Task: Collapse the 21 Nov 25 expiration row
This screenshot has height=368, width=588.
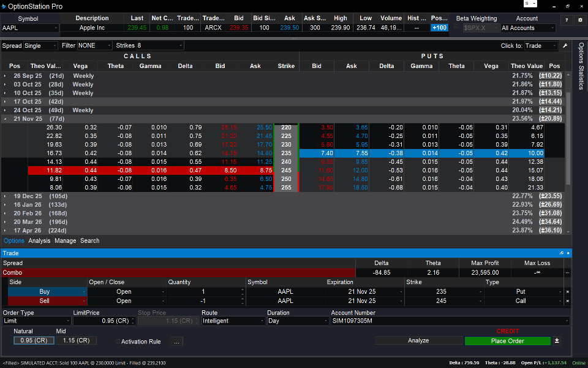Action: (6, 119)
